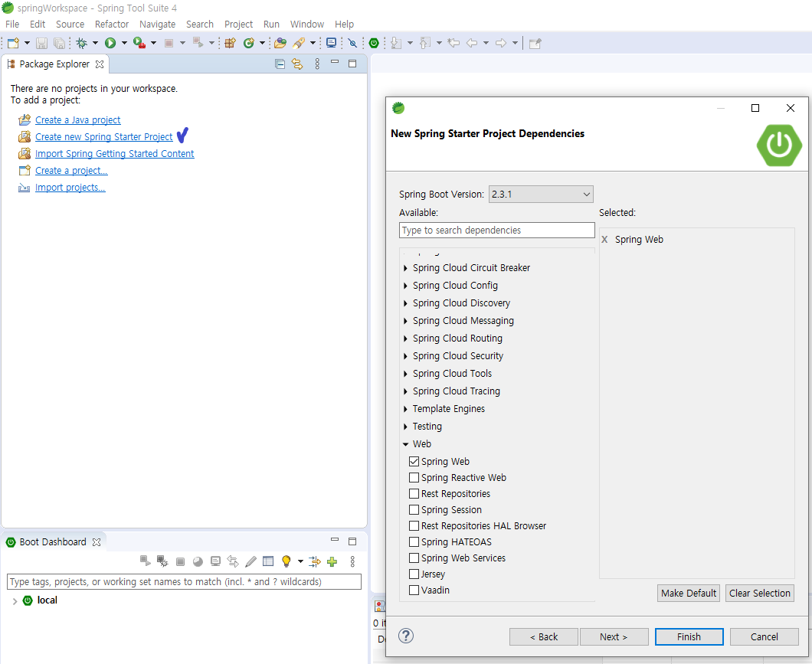
Task: Open the Spring Boot Version dropdown
Action: 541,194
